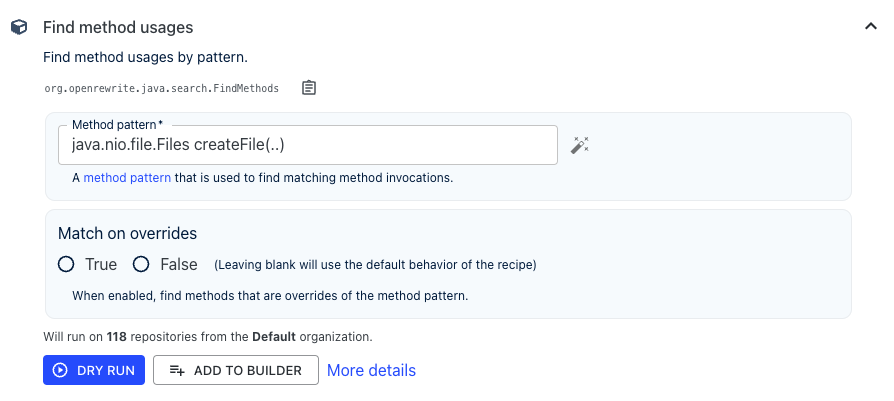Click the Match on overrides heading
The width and height of the screenshot is (894, 401).
click(128, 233)
